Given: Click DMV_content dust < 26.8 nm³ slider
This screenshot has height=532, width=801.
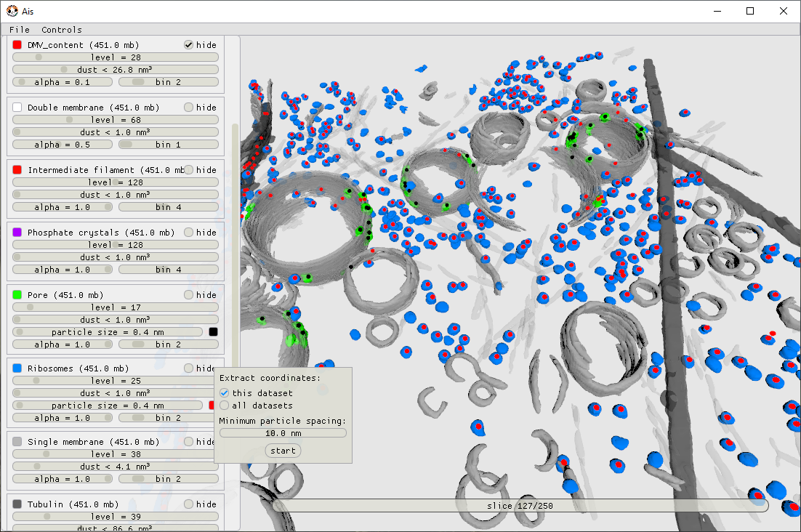Looking at the screenshot, I should click(116, 70).
